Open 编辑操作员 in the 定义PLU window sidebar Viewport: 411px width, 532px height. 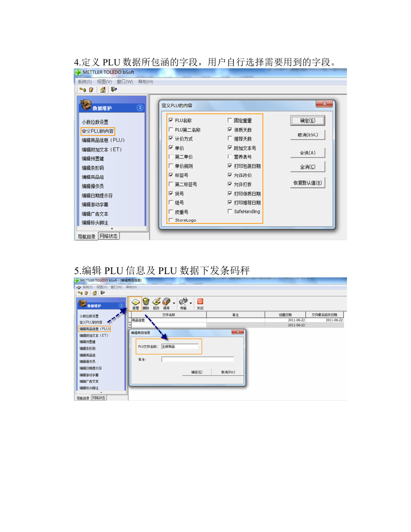(93, 186)
